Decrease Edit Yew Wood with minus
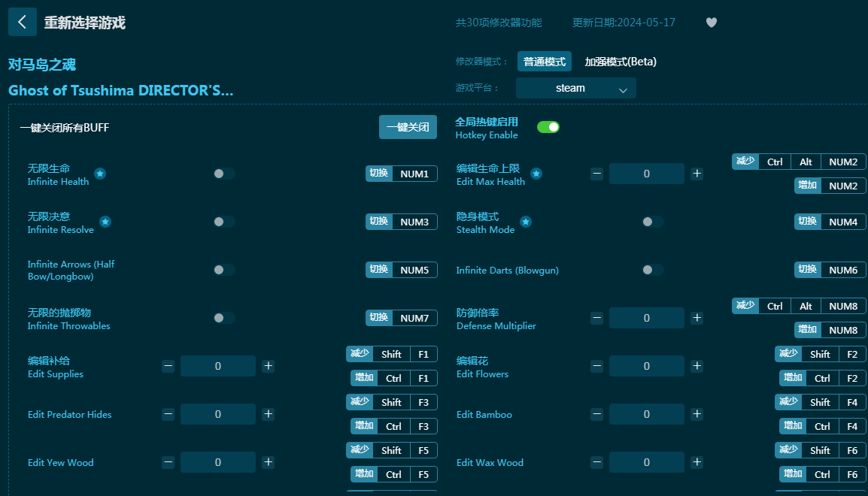Viewport: 868px width, 496px height. tap(168, 462)
